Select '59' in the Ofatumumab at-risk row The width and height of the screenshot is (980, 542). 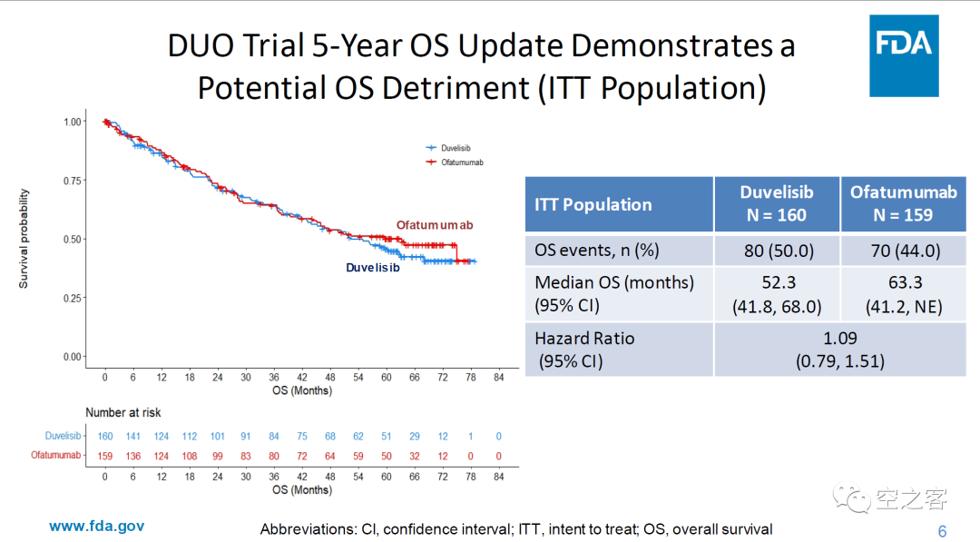point(358,457)
